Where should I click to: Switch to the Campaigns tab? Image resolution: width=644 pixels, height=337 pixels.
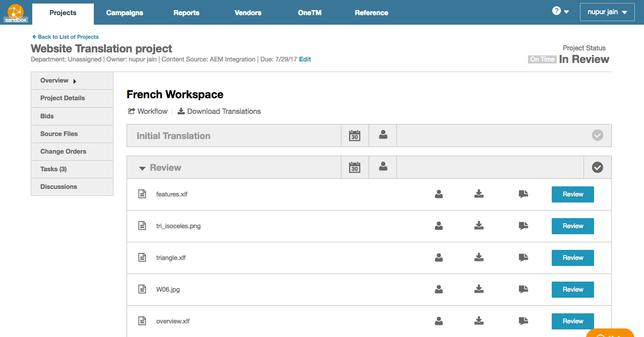click(125, 13)
